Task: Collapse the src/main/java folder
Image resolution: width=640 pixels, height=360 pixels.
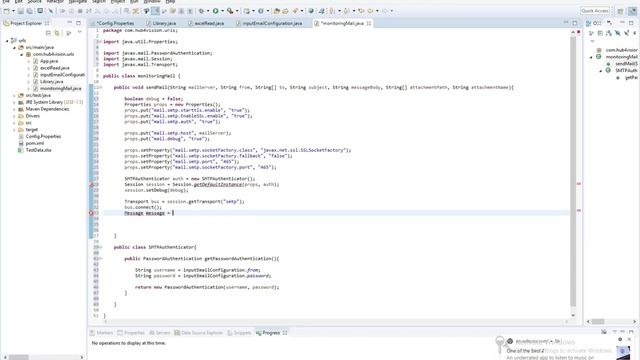Action: coord(14,47)
